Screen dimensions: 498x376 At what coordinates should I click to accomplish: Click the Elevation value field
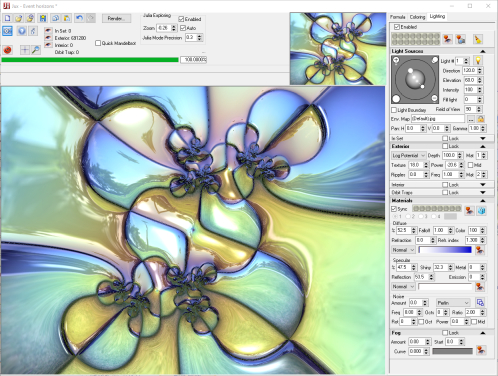click(469, 80)
